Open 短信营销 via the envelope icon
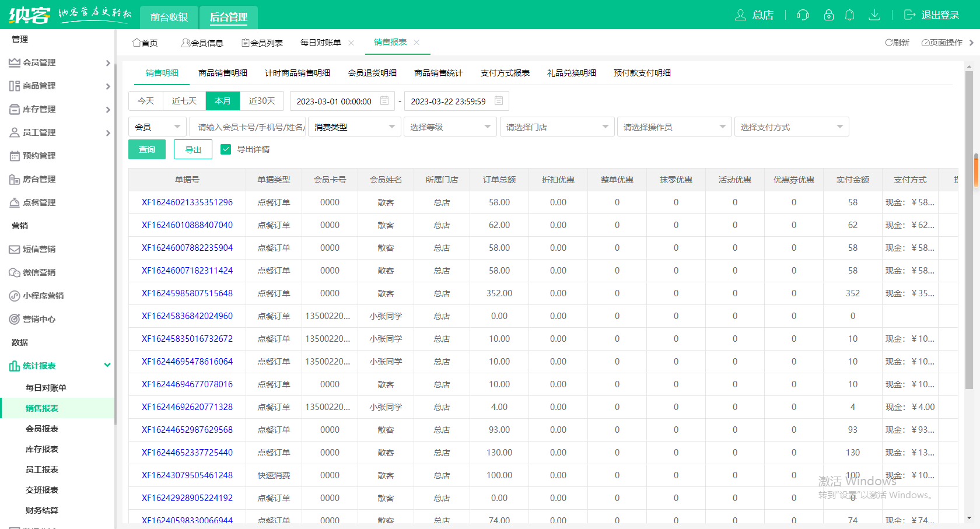The image size is (980, 529). click(x=14, y=249)
